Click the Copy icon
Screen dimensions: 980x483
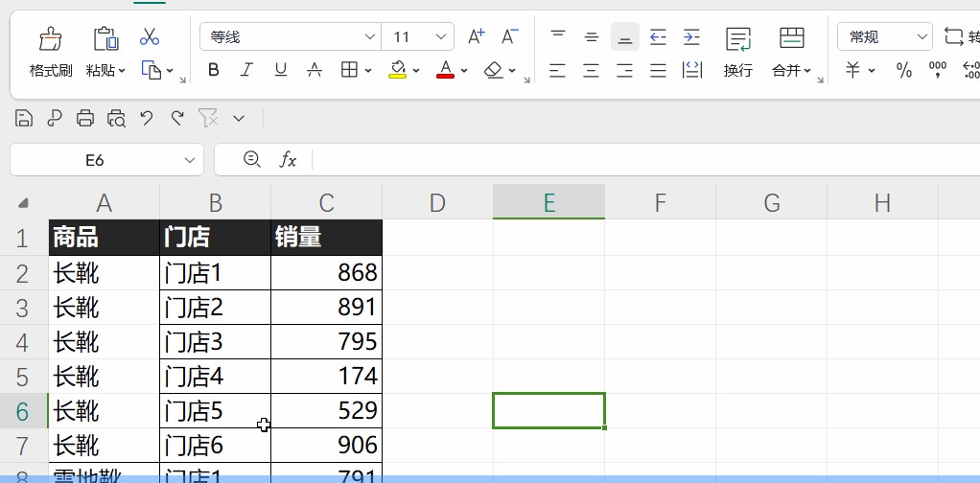click(x=152, y=70)
